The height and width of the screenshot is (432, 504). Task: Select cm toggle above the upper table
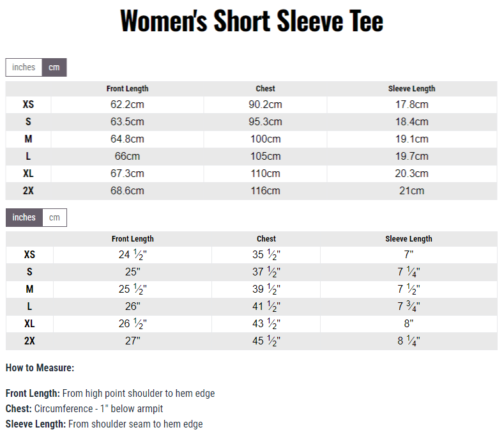coord(54,67)
